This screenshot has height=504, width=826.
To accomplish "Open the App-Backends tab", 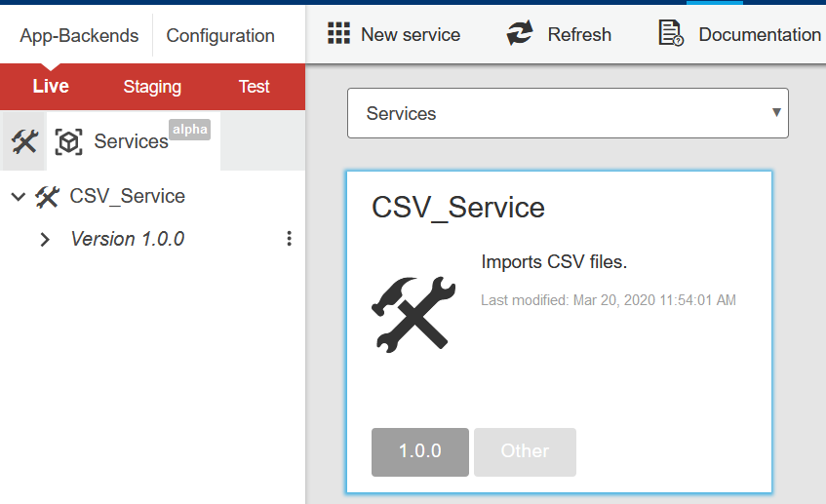I will pos(79,35).
